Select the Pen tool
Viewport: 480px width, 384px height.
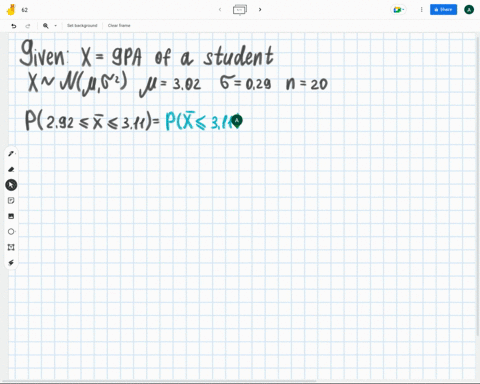point(11,154)
